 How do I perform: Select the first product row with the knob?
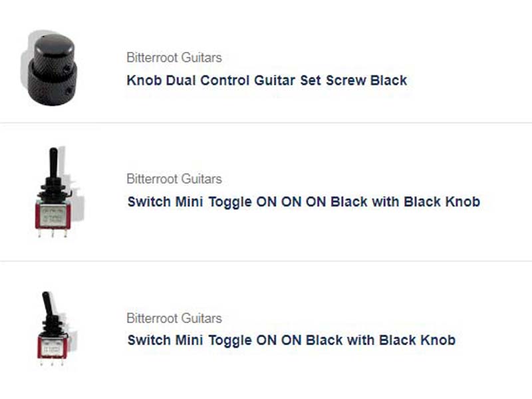click(266, 61)
